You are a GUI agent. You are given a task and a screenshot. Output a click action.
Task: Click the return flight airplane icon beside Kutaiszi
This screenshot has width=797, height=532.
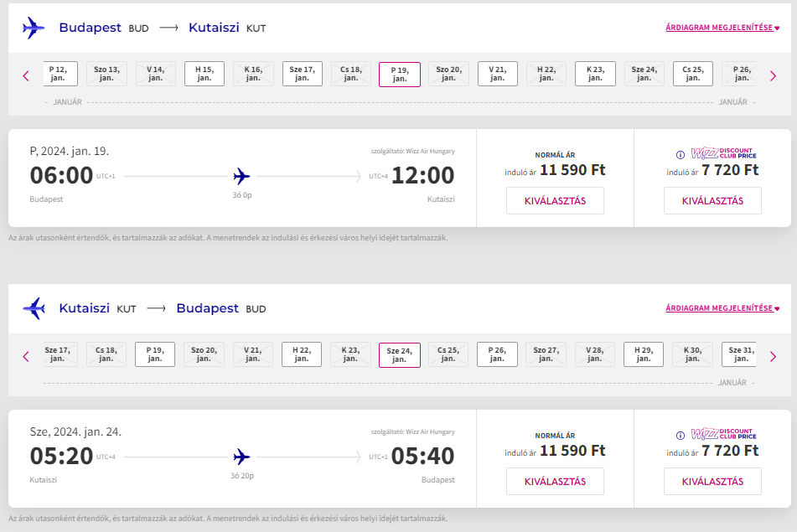pyautogui.click(x=34, y=308)
